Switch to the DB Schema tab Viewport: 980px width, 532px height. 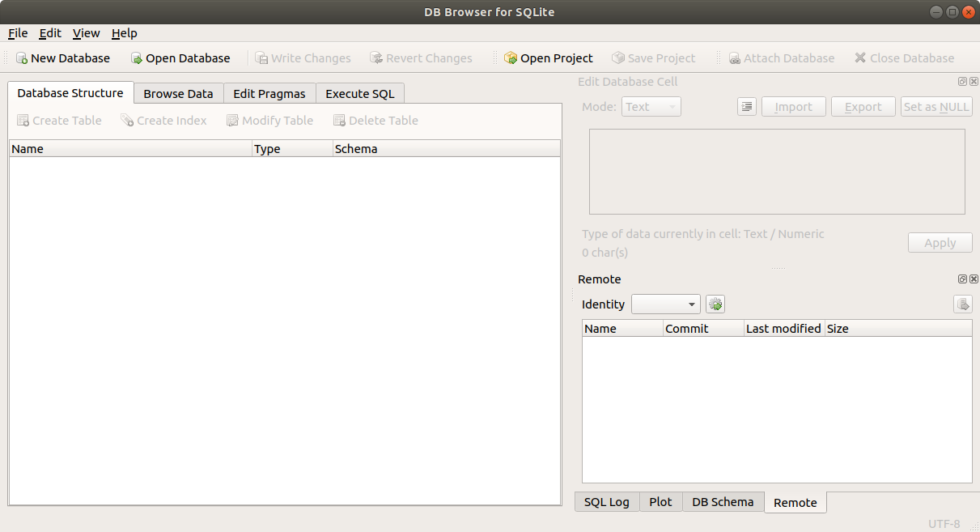[x=723, y=502]
